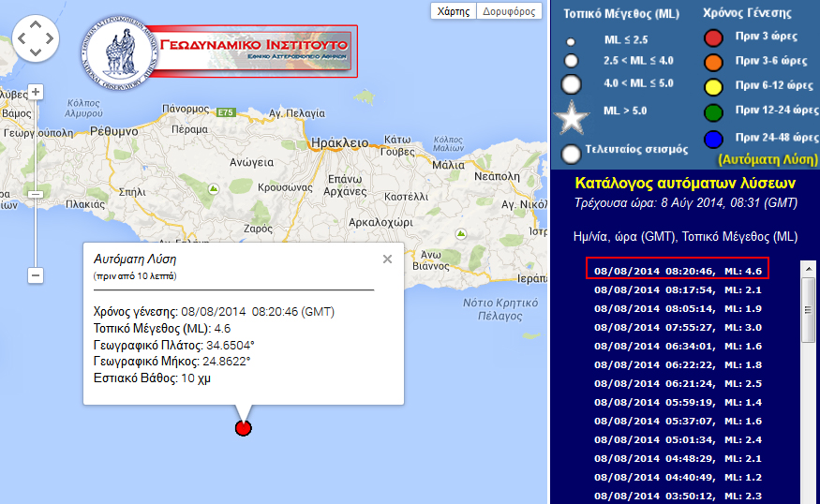
Task: Open the 08:17:54 ML 2.1 earthquake entry
Action: (678, 289)
